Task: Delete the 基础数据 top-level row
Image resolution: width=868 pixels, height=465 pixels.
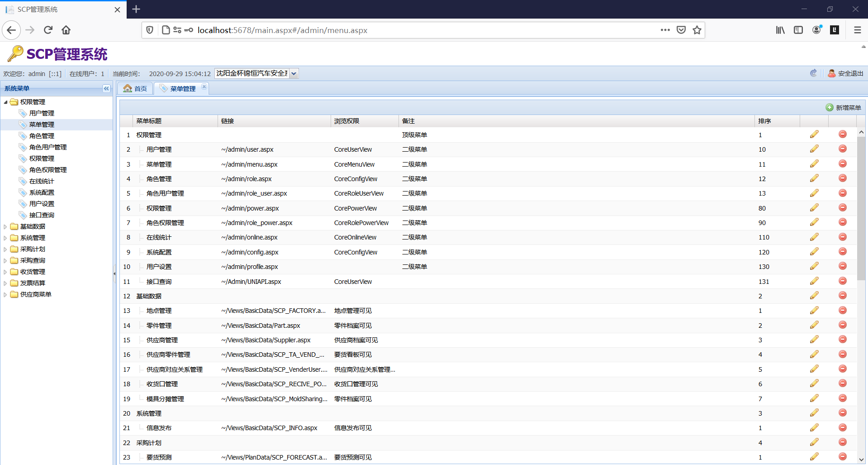Action: tap(843, 296)
